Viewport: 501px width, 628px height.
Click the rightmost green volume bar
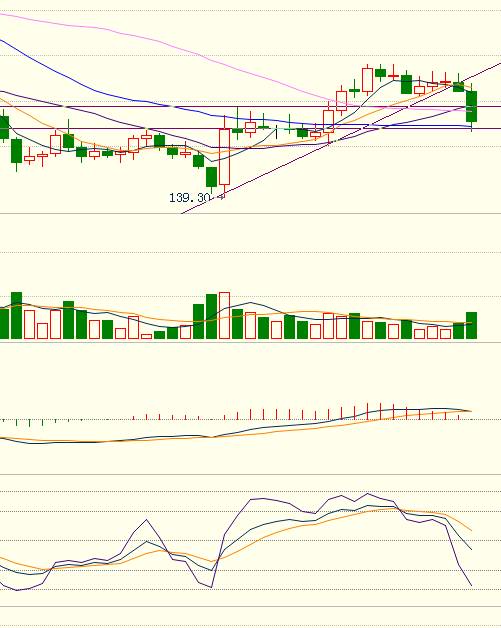point(471,326)
